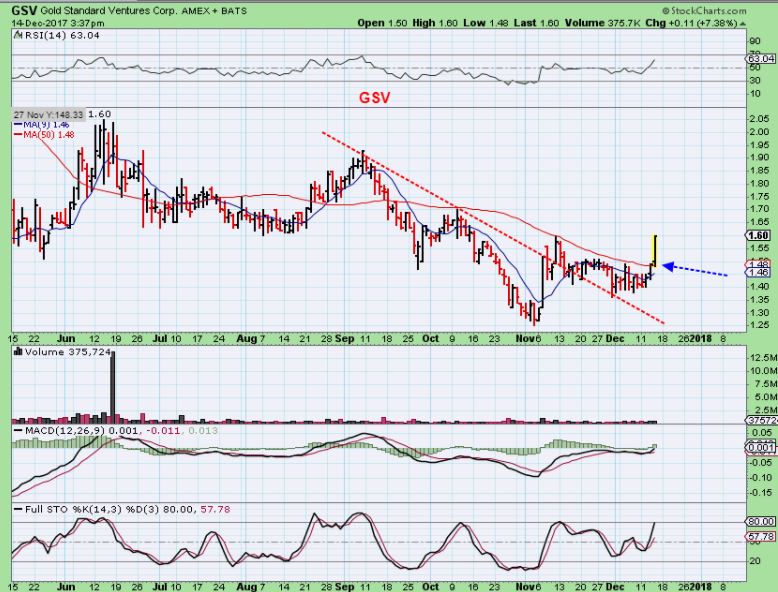Click the 27 Nov Y:148.33 crosshair tooltip
The height and width of the screenshot is (592, 778).
(x=48, y=115)
